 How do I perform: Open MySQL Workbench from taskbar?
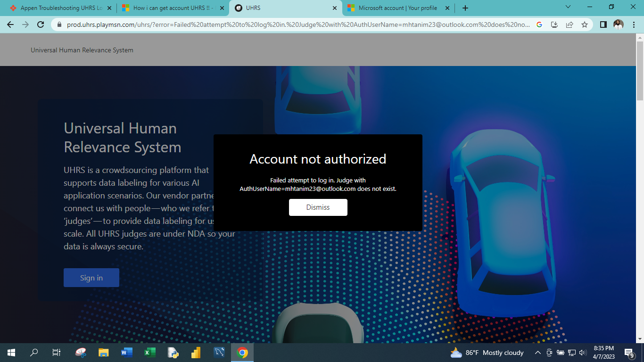click(x=219, y=353)
